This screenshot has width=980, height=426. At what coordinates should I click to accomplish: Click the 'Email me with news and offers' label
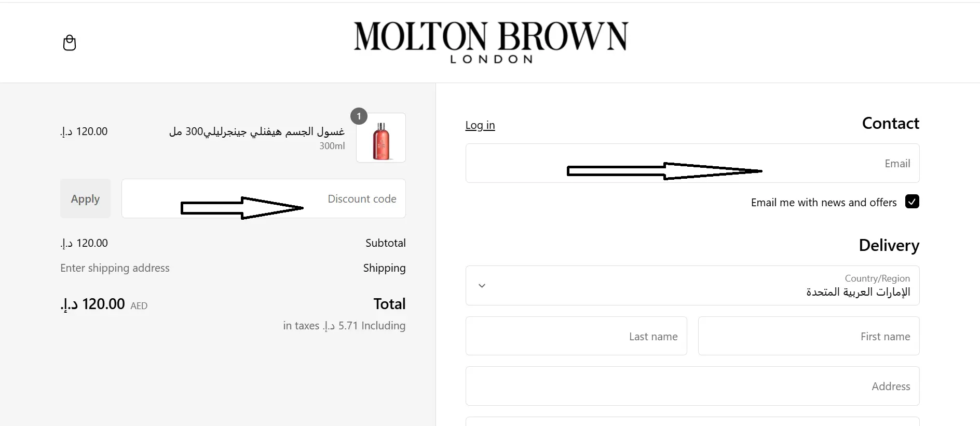pos(824,202)
